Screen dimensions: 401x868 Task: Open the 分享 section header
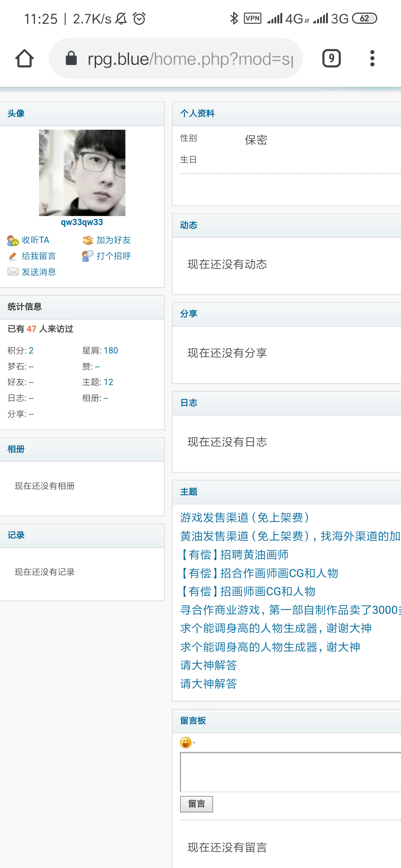[x=189, y=314]
